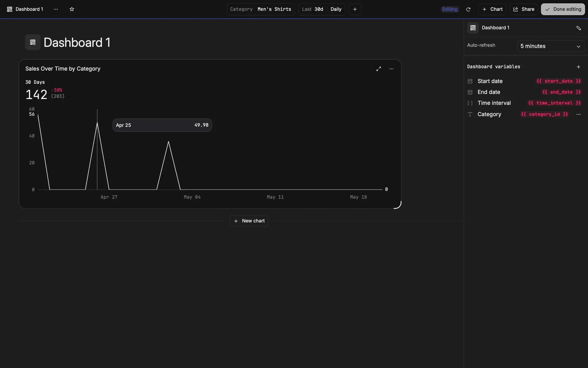Click Done editing button
This screenshot has width=588, height=368.
point(563,9)
